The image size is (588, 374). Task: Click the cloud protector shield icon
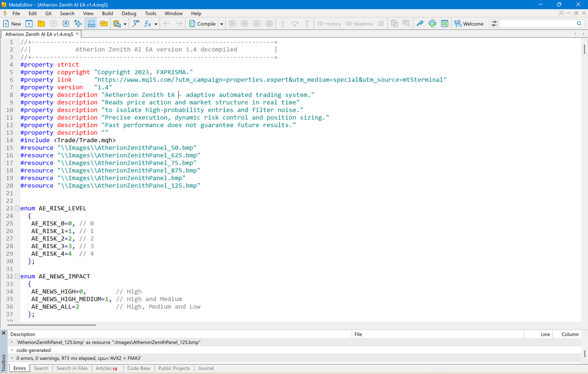click(432, 24)
